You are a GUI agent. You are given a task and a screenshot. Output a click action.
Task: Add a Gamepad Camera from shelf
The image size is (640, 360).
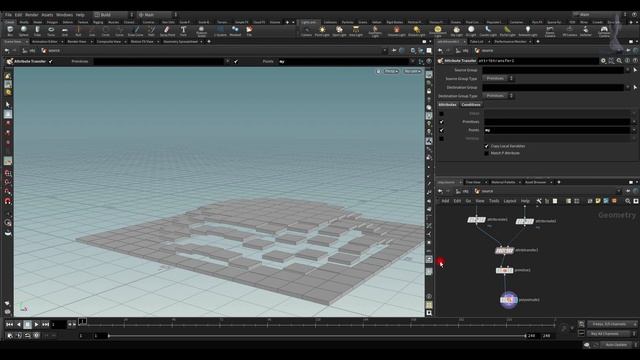tap(604, 31)
